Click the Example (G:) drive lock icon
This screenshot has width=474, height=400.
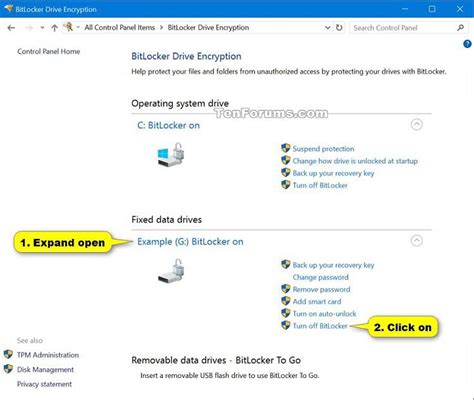point(170,271)
